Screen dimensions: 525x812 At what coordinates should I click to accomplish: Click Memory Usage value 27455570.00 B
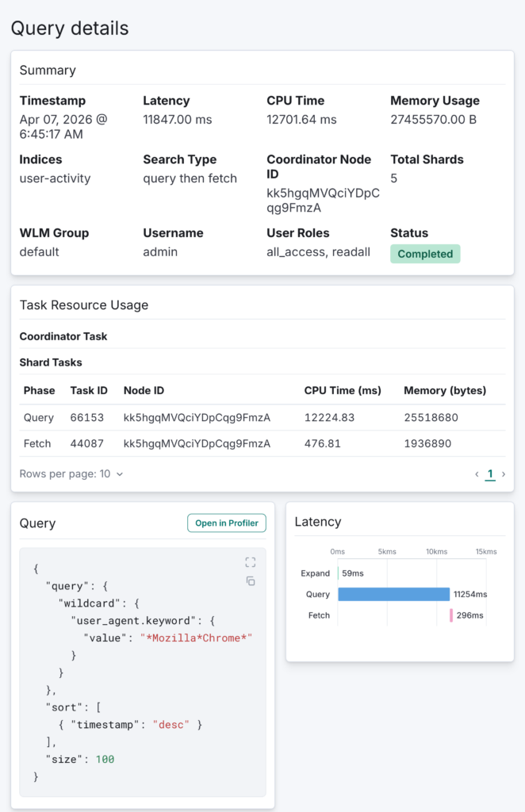click(433, 120)
